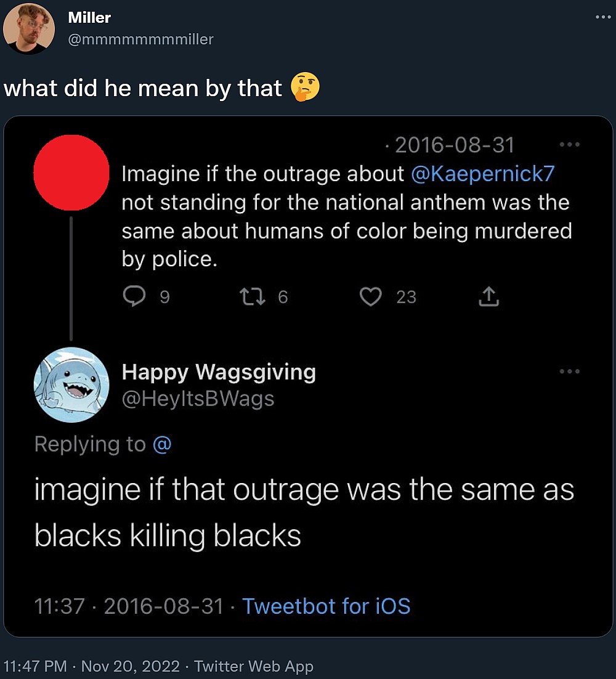Open more options on Miller's tweet
The height and width of the screenshot is (679, 616).
pos(602,17)
